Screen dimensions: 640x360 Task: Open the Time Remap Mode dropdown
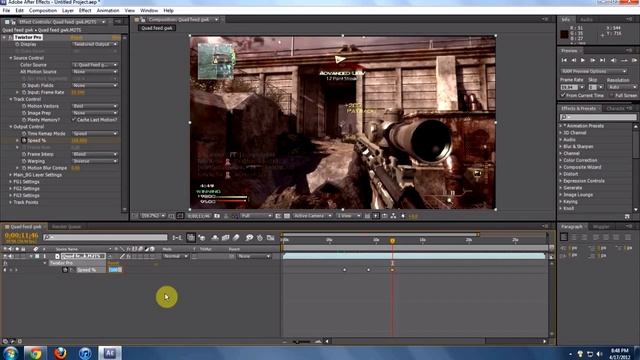pyautogui.click(x=95, y=133)
